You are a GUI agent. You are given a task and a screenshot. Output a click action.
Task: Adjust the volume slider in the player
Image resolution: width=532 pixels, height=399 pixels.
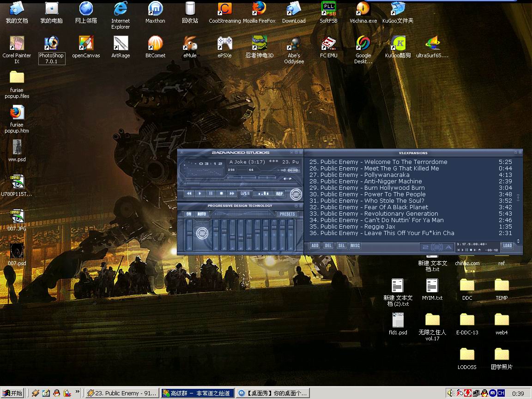tap(241, 177)
